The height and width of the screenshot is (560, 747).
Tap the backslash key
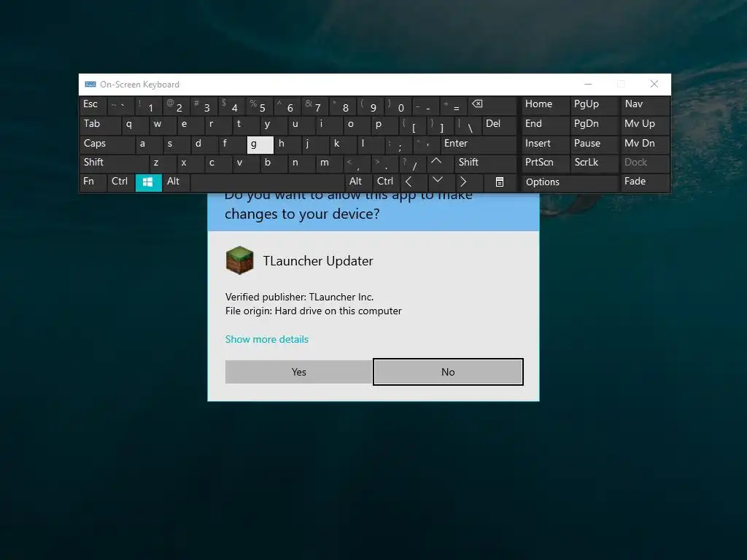click(468, 125)
